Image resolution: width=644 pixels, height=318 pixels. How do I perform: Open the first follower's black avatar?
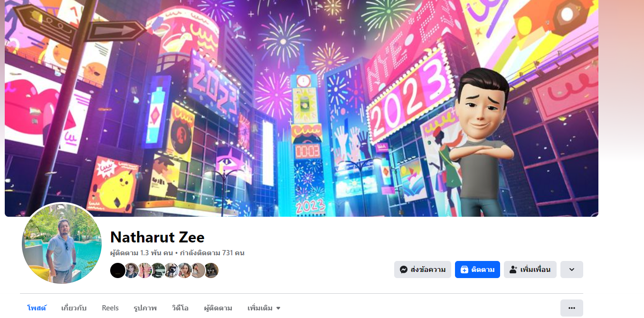tap(118, 270)
